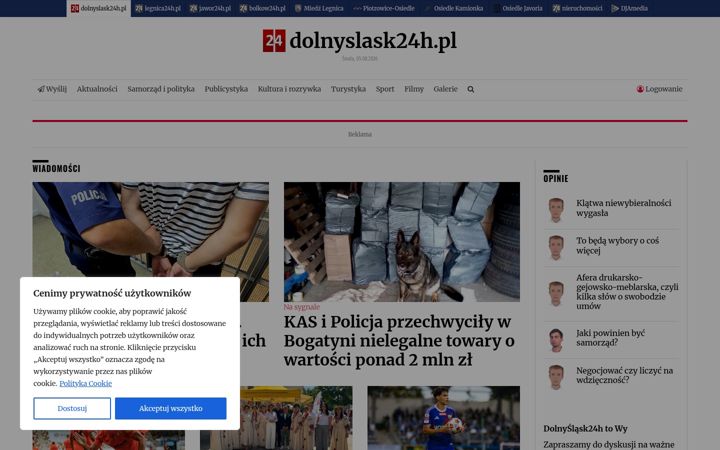Open the Osiedle Kamionka top tab
This screenshot has height=450, width=720.
pos(454,8)
